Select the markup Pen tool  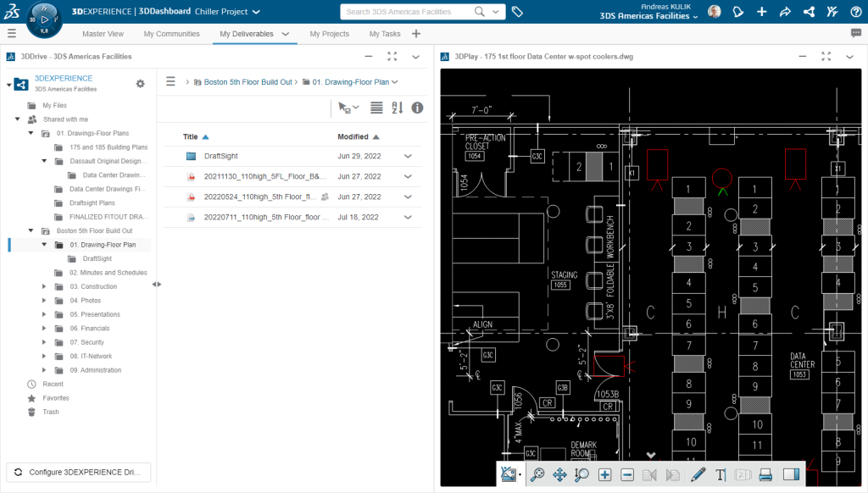[698, 474]
